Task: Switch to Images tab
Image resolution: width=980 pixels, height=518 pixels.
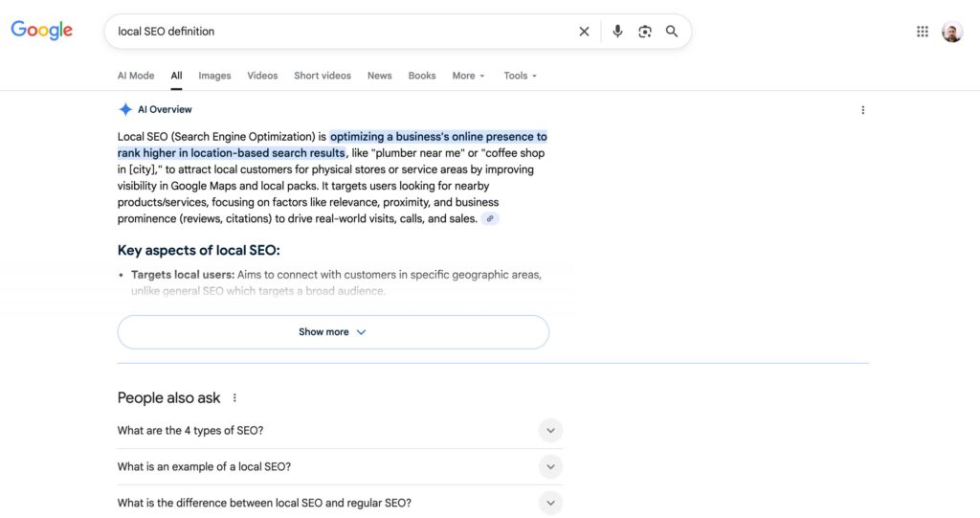Action: pos(214,76)
